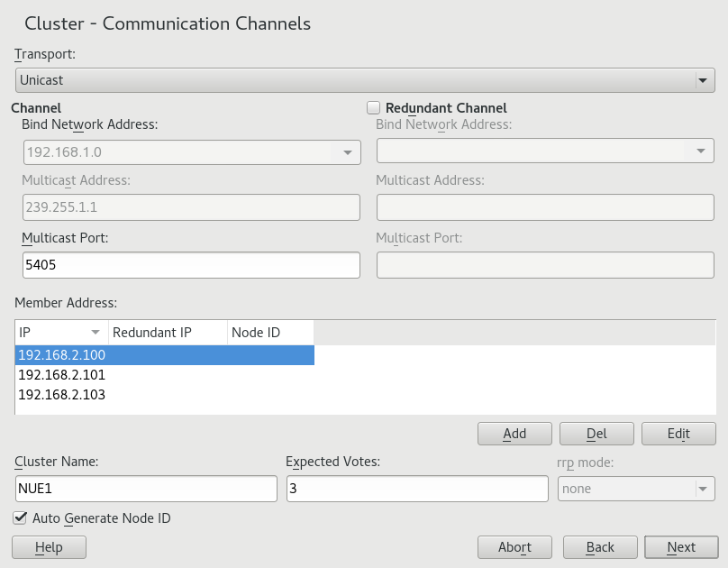This screenshot has width=728, height=568.
Task: Sort by the IP column header
Action: 60,333
